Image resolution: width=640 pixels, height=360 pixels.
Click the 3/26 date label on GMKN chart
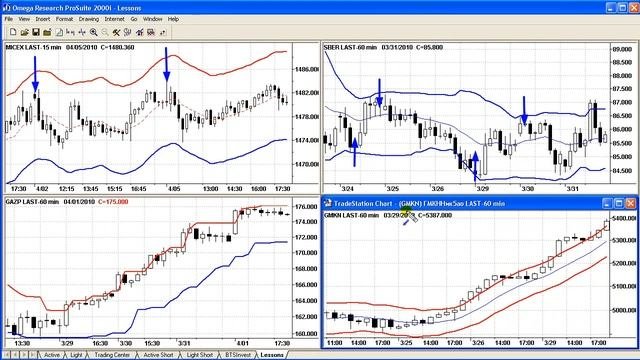coord(478,343)
